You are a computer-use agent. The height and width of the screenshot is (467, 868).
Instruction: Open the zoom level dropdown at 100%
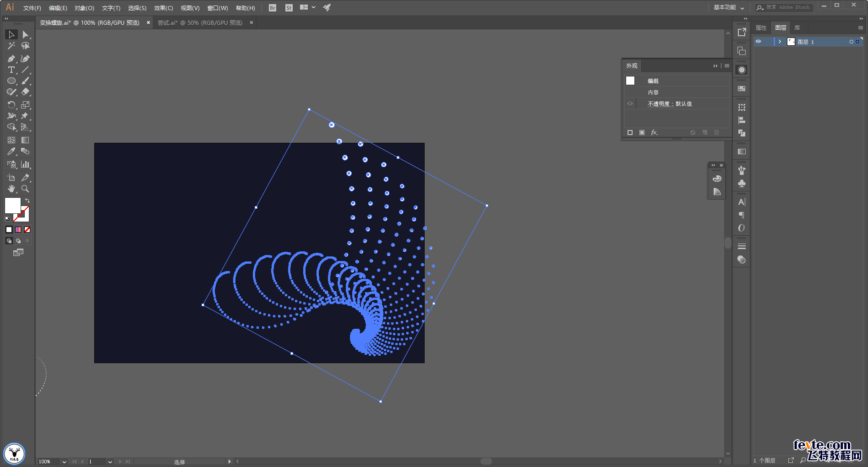64,462
